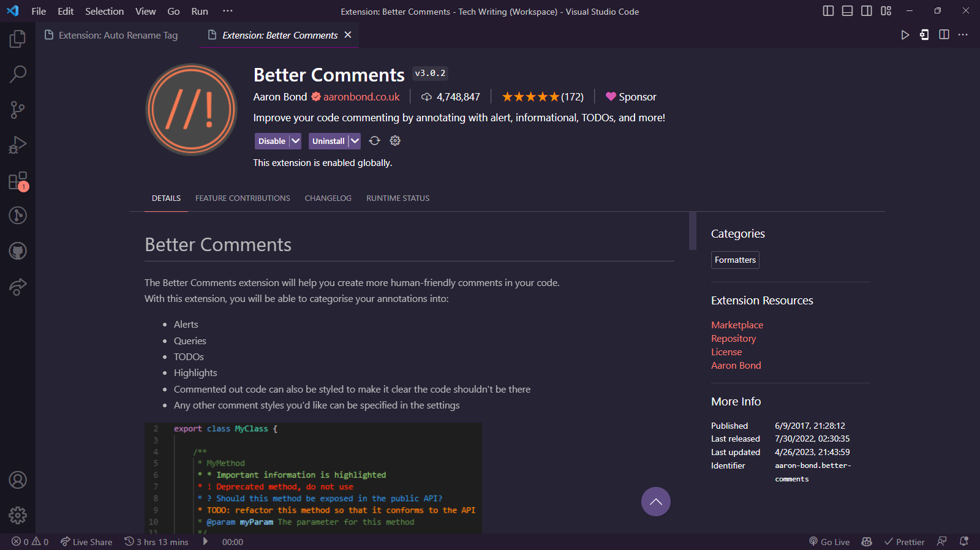This screenshot has width=980, height=550.
Task: Click the scroll-to-top round button
Action: [656, 502]
